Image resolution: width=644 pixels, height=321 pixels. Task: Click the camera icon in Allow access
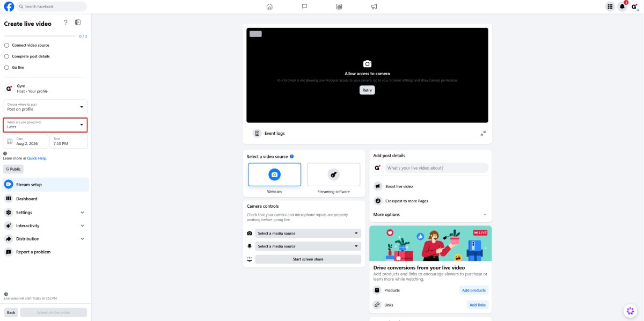click(367, 63)
